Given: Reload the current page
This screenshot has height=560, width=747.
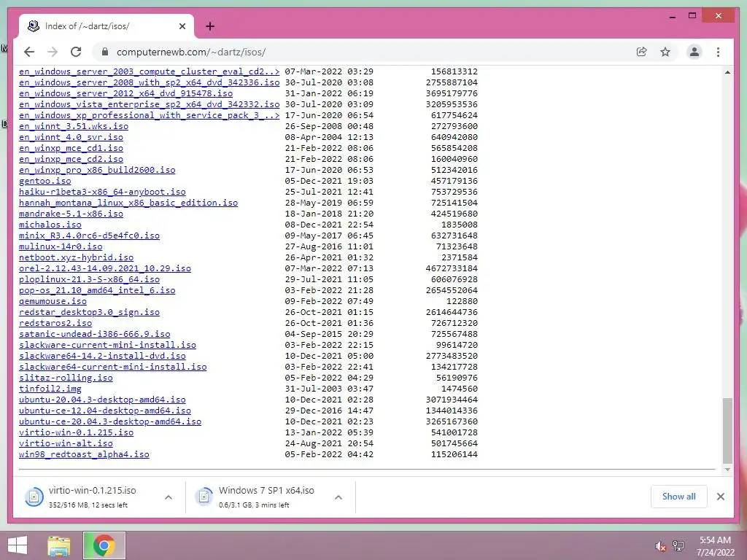Looking at the screenshot, I should point(76,52).
